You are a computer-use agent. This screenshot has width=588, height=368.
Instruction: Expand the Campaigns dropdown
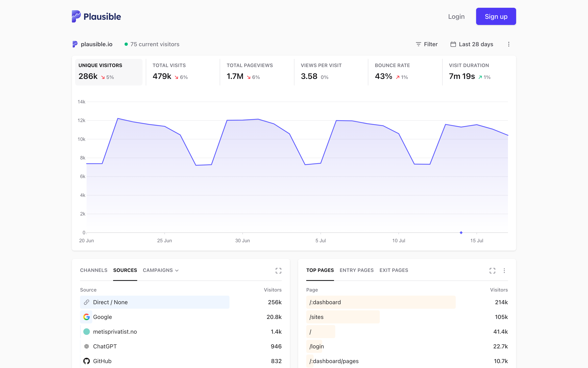pyautogui.click(x=161, y=270)
